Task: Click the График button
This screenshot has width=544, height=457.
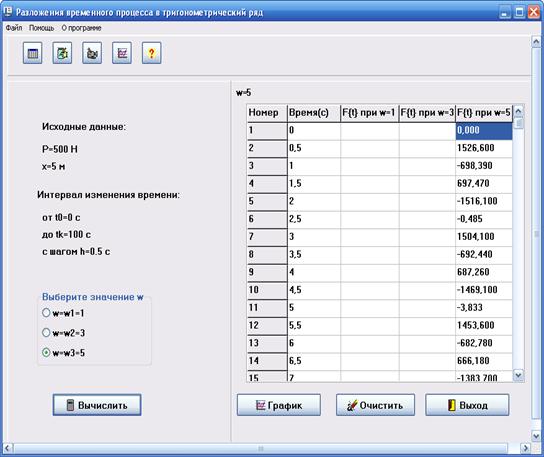Action: pos(279,405)
